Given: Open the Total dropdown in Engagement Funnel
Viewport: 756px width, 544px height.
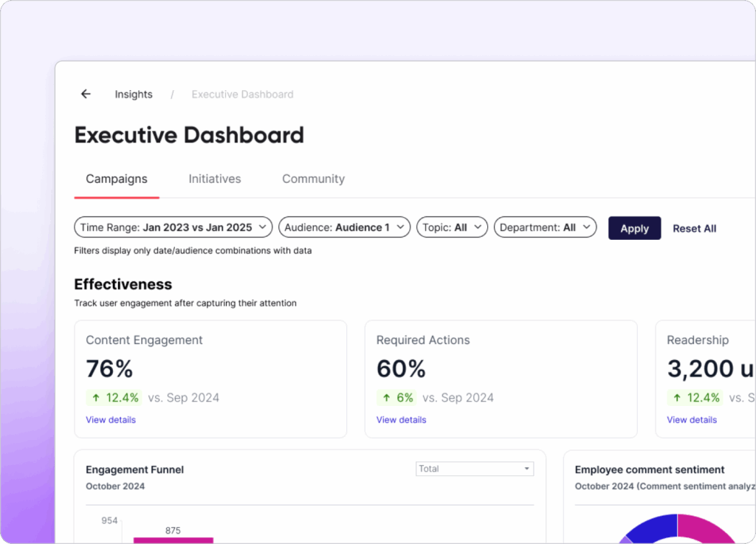Looking at the screenshot, I should click(x=475, y=469).
